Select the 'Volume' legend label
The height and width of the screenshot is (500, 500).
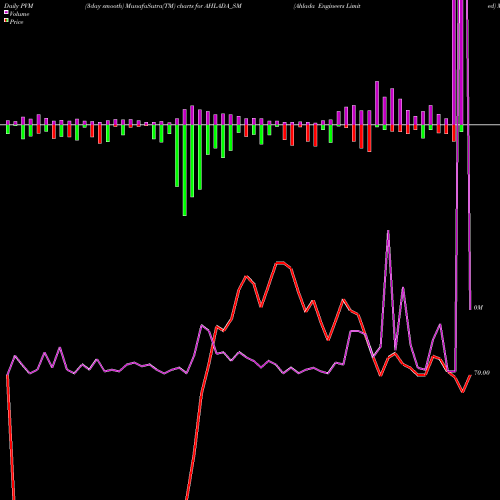tap(19, 14)
